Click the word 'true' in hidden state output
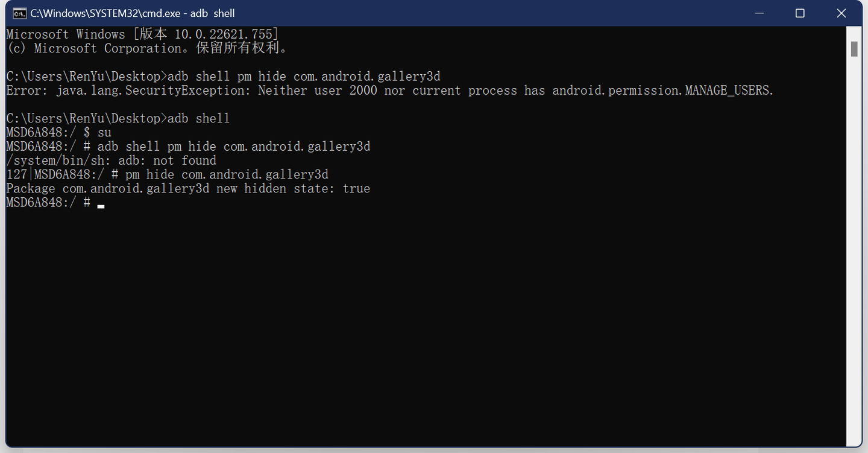This screenshot has width=868, height=453. (356, 188)
